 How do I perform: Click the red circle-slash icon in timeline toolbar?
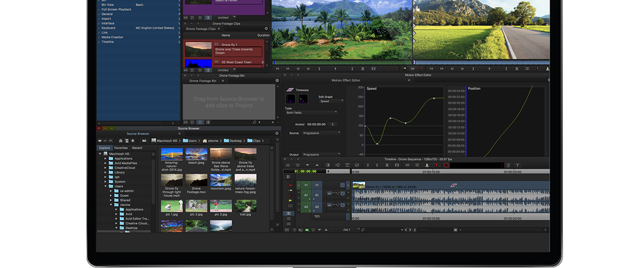(447, 165)
